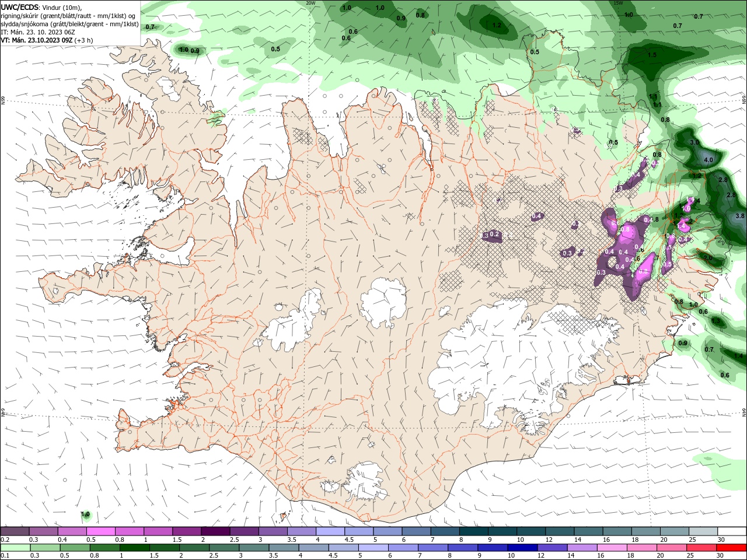
Task: Pick the 4 light lavender swatch in upper legend
Action: (330, 531)
